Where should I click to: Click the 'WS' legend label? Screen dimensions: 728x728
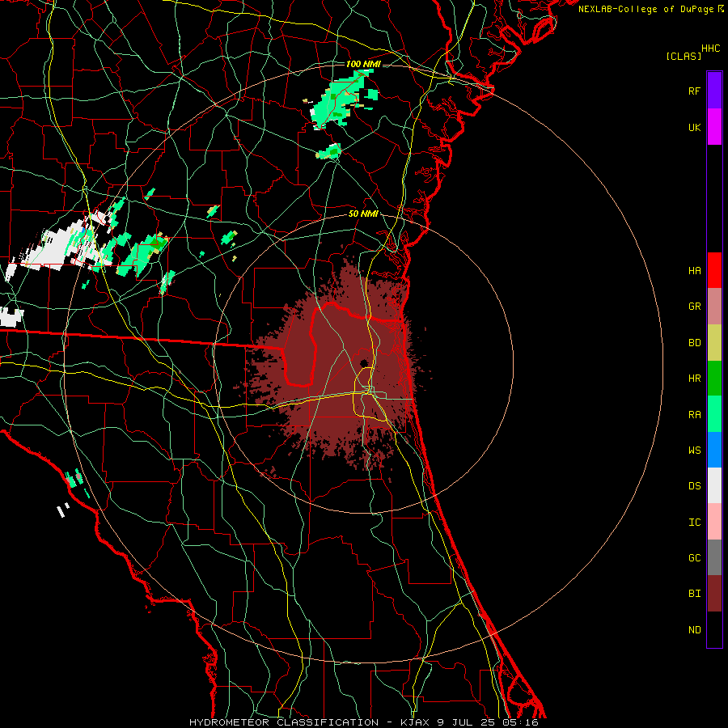click(x=694, y=451)
